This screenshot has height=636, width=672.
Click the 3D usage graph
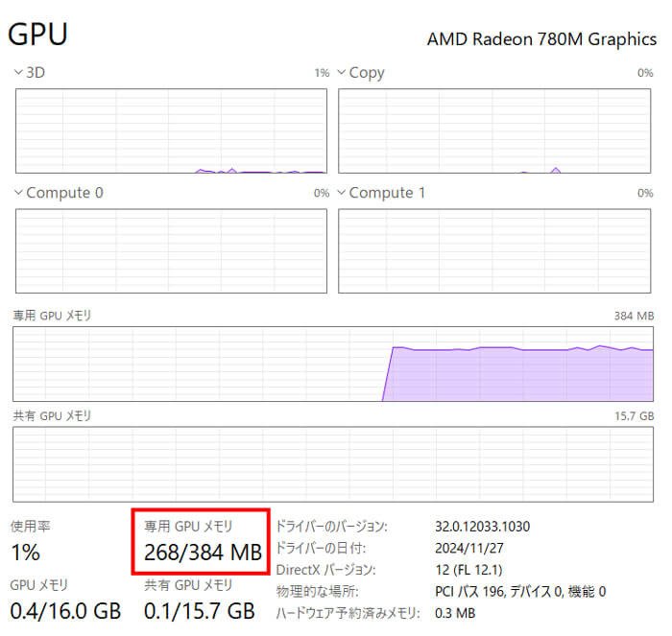(x=171, y=131)
